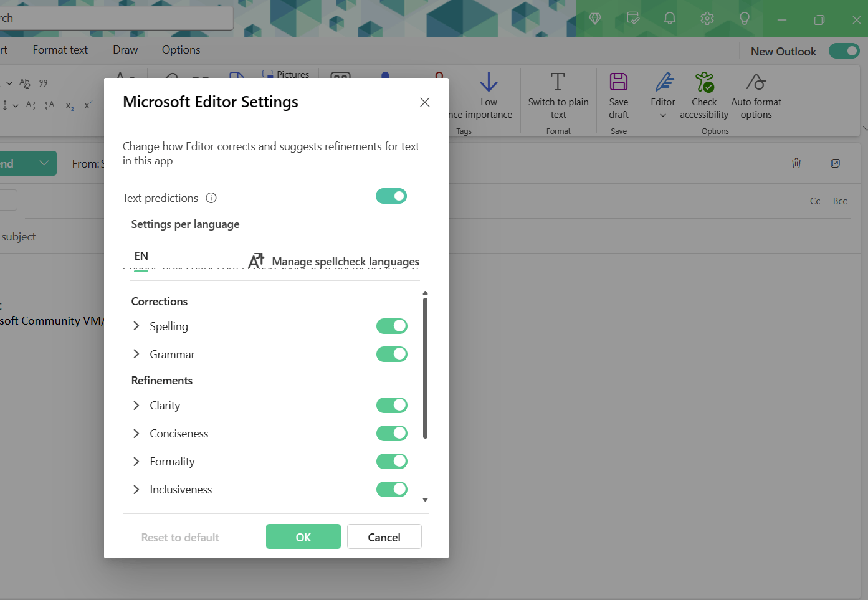The width and height of the screenshot is (868, 600).
Task: Turn off Spelling corrections
Action: [x=392, y=326]
